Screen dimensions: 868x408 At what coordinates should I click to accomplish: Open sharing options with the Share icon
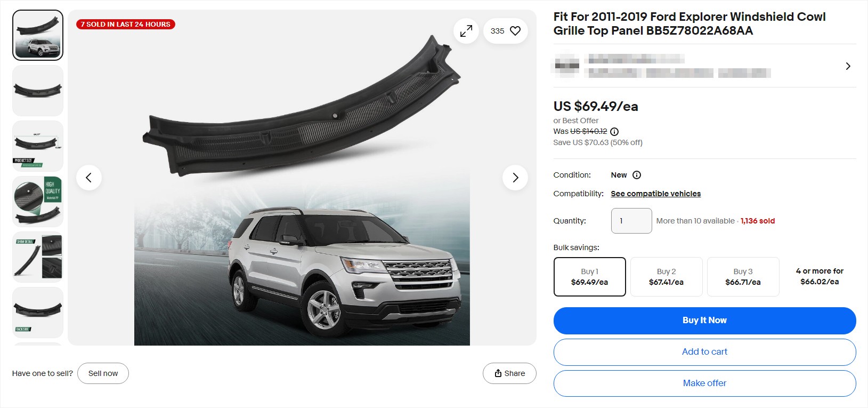(509, 373)
